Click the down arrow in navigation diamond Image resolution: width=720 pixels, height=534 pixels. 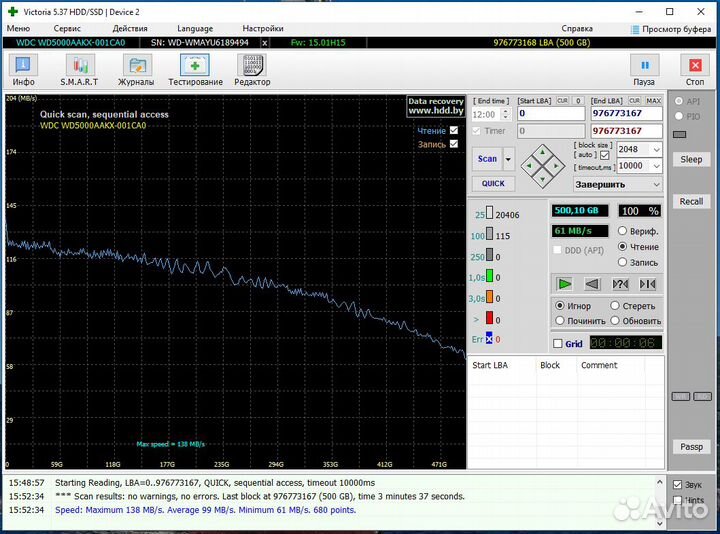click(543, 180)
